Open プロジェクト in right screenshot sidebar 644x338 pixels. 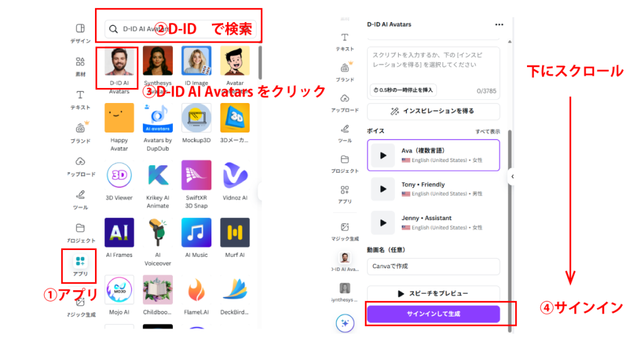click(345, 164)
